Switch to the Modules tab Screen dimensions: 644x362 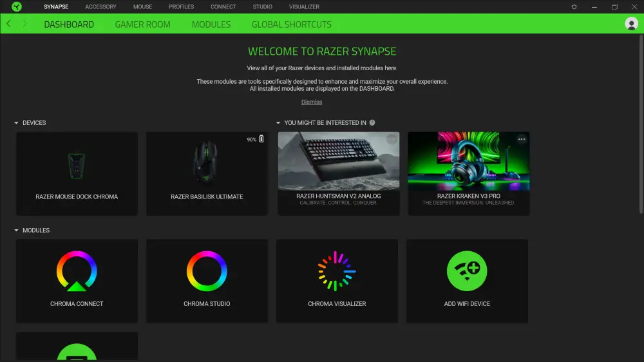coord(211,24)
